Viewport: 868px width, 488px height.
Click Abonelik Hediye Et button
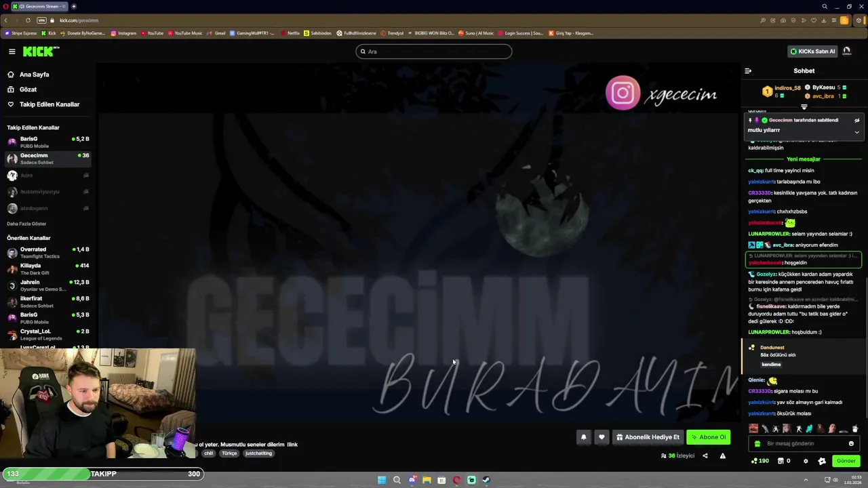(648, 437)
